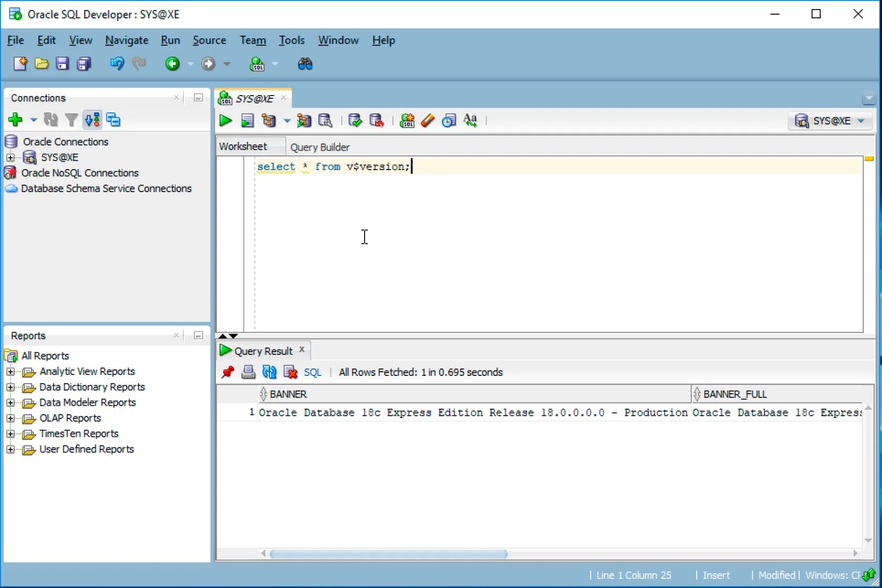Viewport: 882px width, 588px height.
Task: Click the SQL link in result toolbar
Action: 313,372
